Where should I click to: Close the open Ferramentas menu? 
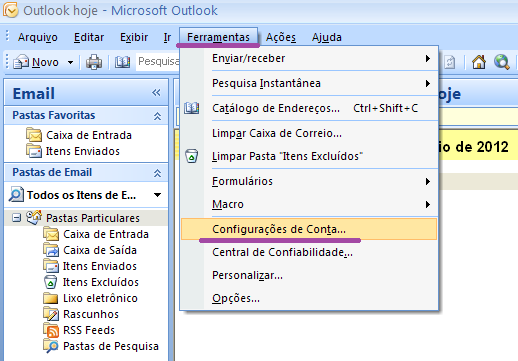point(218,37)
